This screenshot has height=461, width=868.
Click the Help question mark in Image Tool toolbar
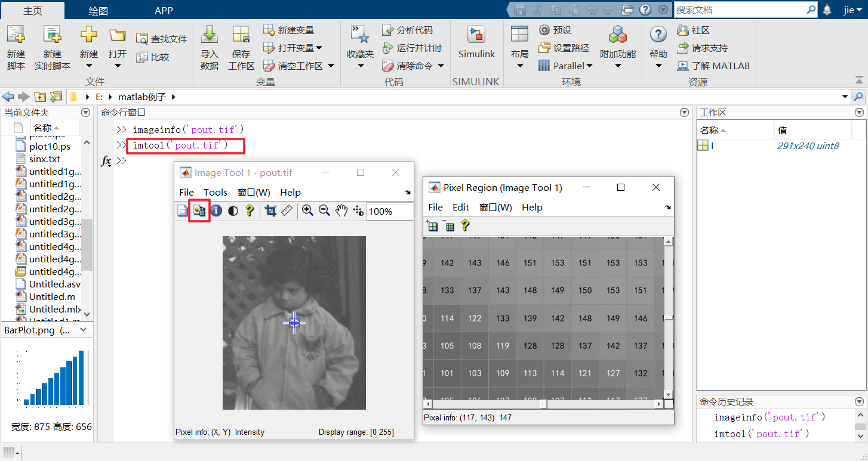coord(250,211)
